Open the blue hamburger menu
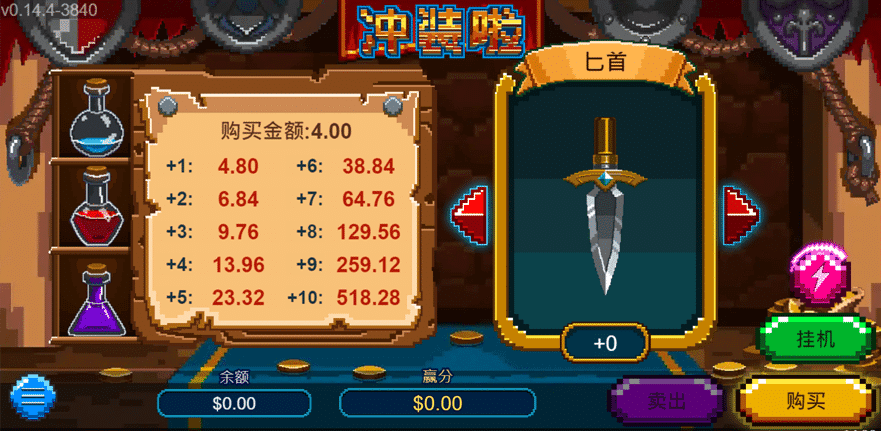Viewport: 881px width, 431px height. 33,397
